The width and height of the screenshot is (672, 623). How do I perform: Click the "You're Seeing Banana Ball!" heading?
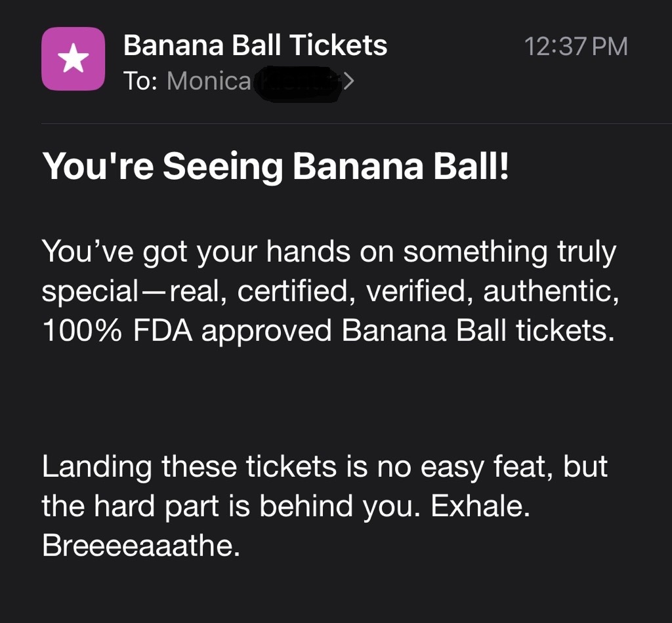pos(276,167)
